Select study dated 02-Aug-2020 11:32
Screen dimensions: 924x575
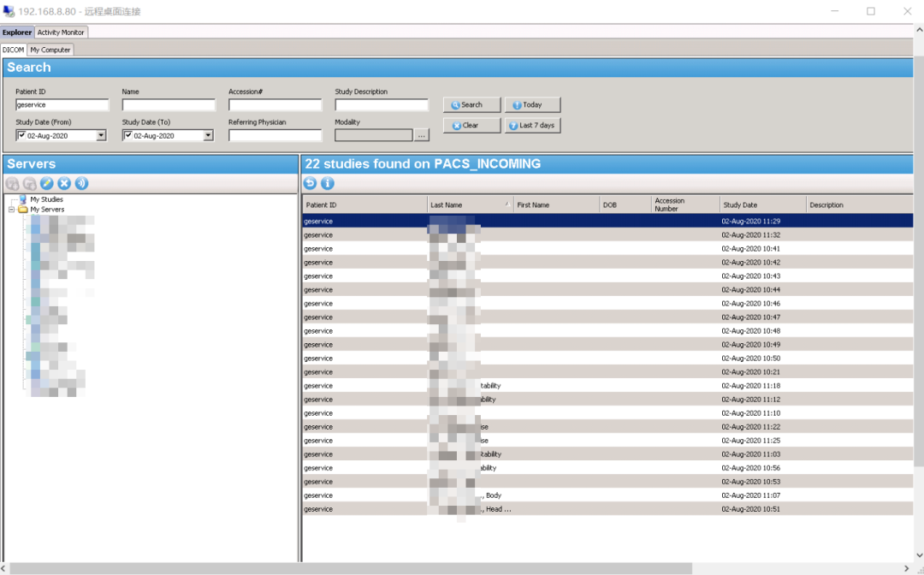pos(607,234)
